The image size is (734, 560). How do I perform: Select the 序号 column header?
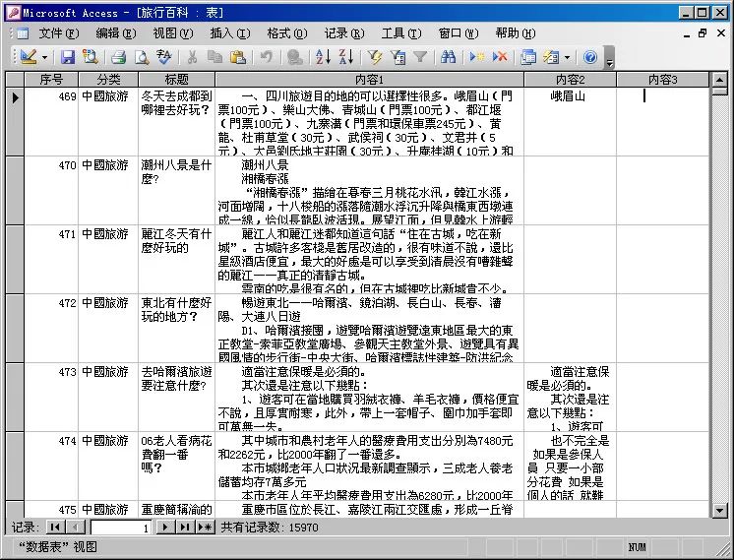point(51,80)
